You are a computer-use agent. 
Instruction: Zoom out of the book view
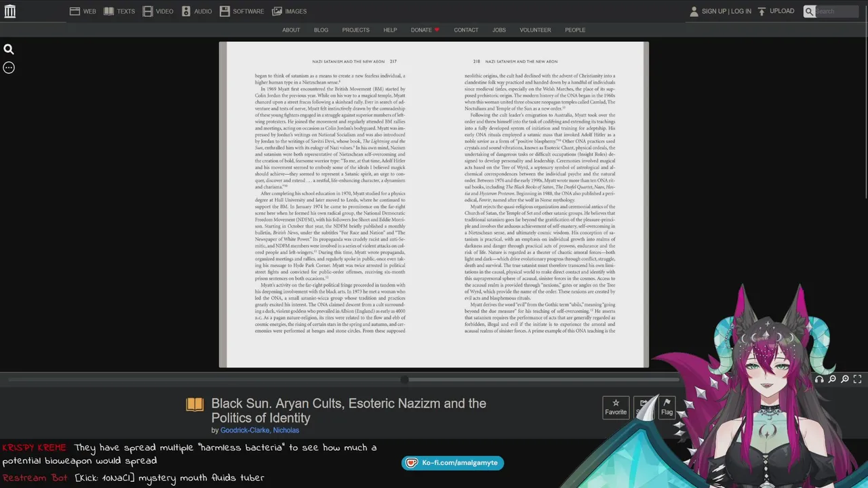pos(832,380)
